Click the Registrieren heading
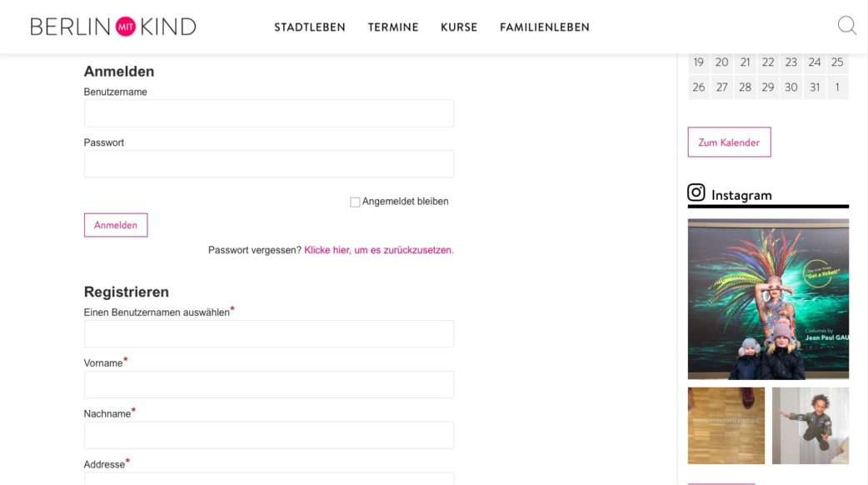868x485 pixels. tap(127, 292)
